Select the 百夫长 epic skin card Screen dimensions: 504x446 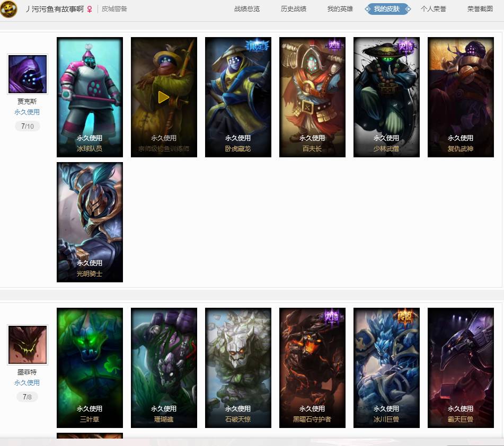(x=313, y=97)
